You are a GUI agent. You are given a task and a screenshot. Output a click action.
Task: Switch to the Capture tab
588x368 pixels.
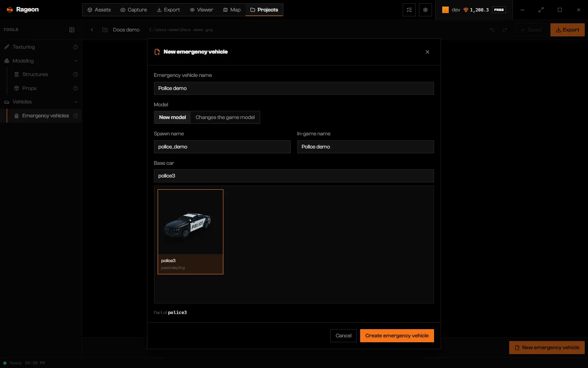(134, 10)
